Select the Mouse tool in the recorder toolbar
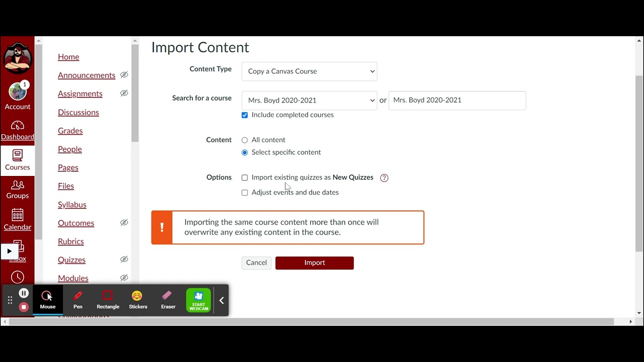 48,300
